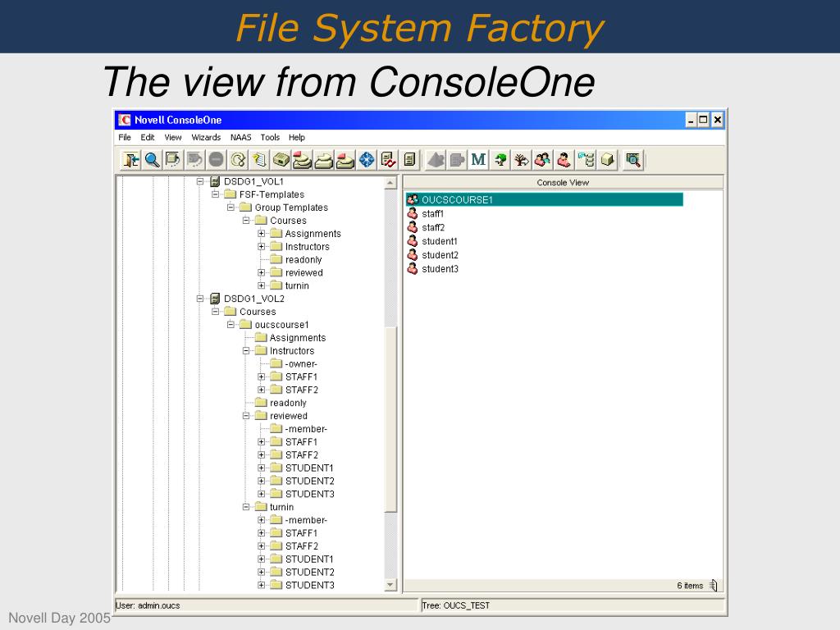The width and height of the screenshot is (840, 630).
Task: Click the Novell ConsoleOne title bar logo
Action: click(125, 120)
